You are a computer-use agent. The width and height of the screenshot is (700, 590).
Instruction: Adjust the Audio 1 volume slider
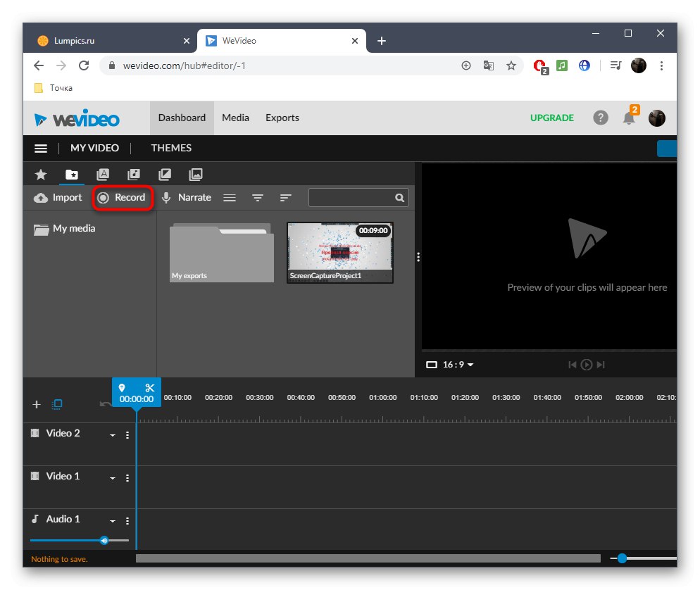coord(104,540)
